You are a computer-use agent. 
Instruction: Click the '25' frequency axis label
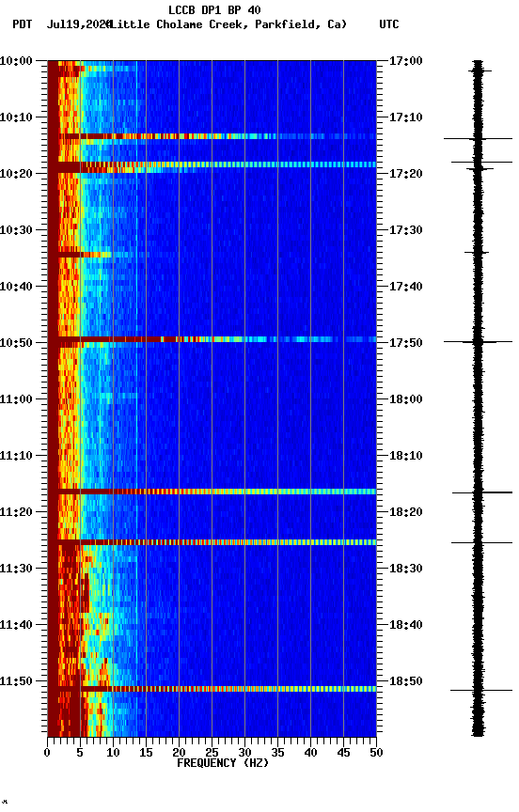pyautogui.click(x=212, y=753)
